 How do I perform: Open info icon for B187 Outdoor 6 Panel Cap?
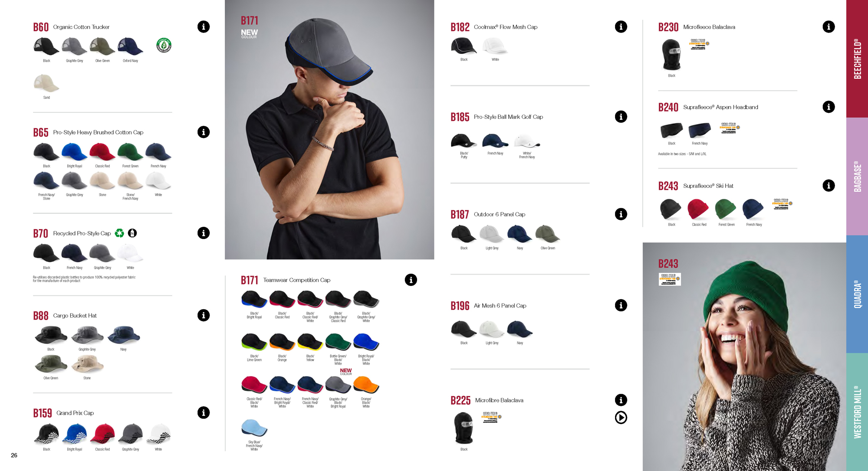tap(621, 214)
